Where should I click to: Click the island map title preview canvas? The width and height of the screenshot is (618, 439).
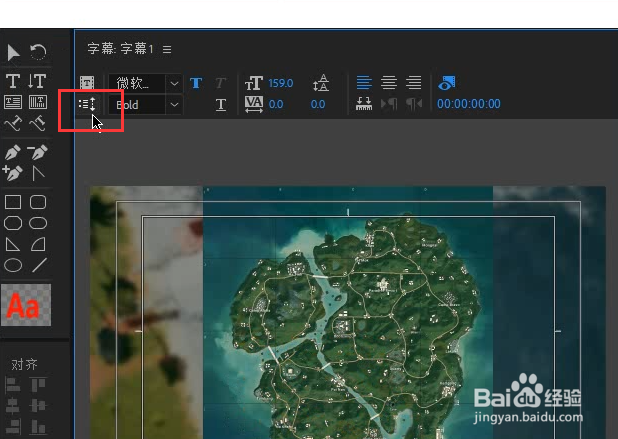(x=348, y=313)
